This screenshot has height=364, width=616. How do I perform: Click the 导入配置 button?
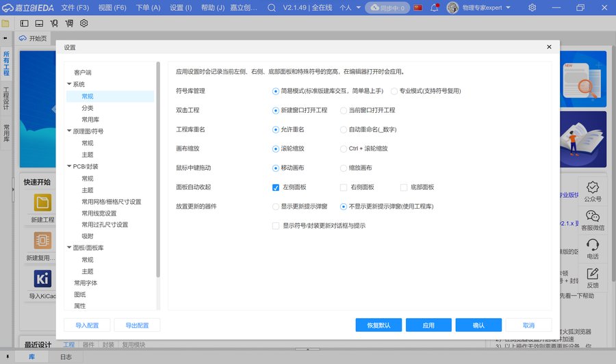(x=87, y=325)
